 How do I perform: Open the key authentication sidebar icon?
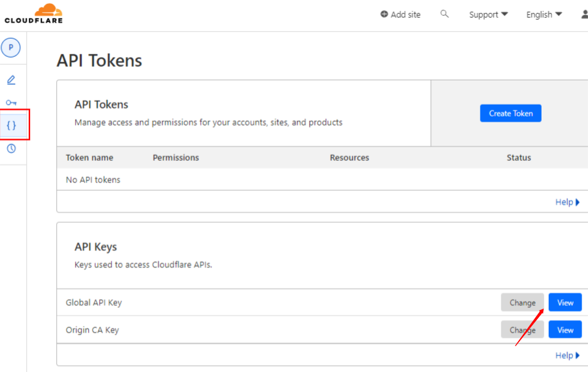point(11,102)
